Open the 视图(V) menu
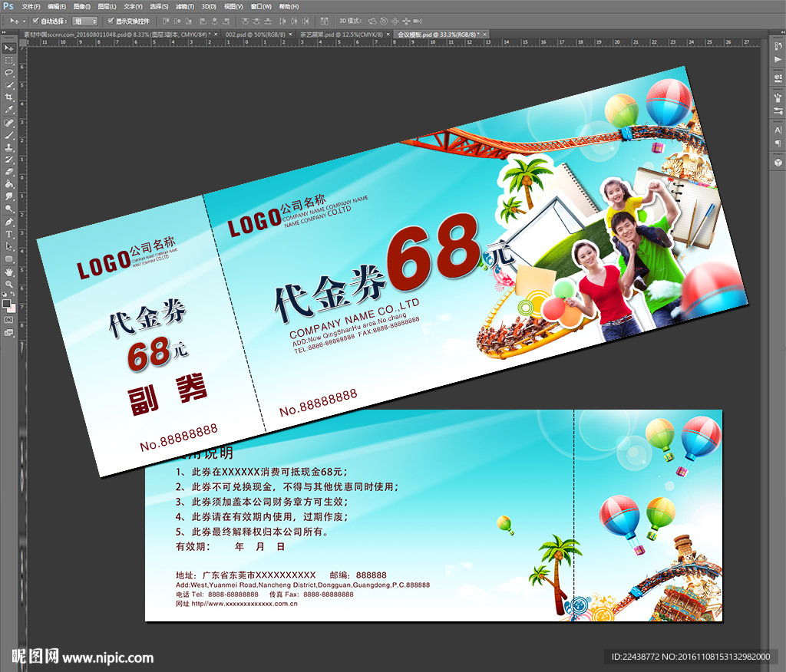This screenshot has width=786, height=672. (x=233, y=6)
